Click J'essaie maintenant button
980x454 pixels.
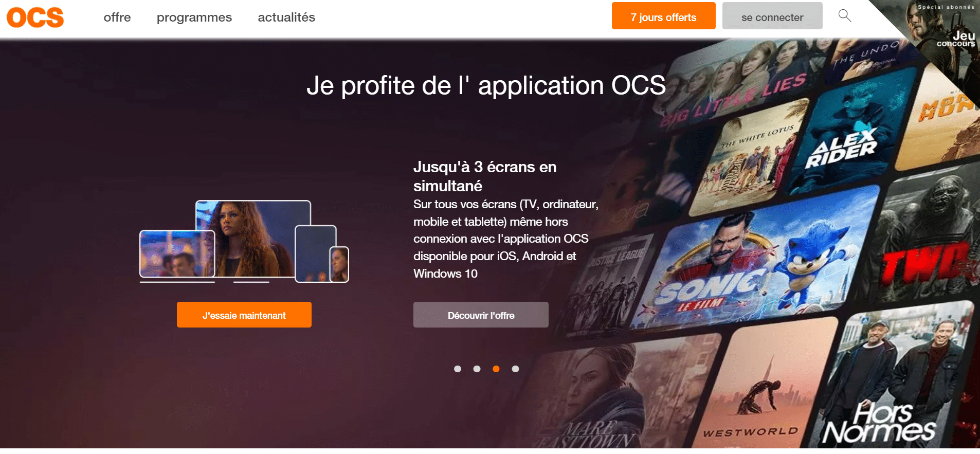tap(244, 315)
